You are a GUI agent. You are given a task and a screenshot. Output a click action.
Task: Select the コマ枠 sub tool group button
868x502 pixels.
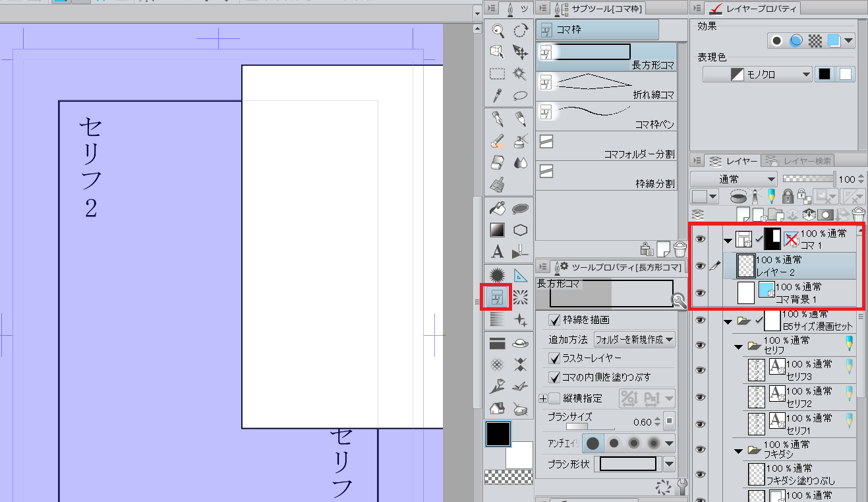597,30
